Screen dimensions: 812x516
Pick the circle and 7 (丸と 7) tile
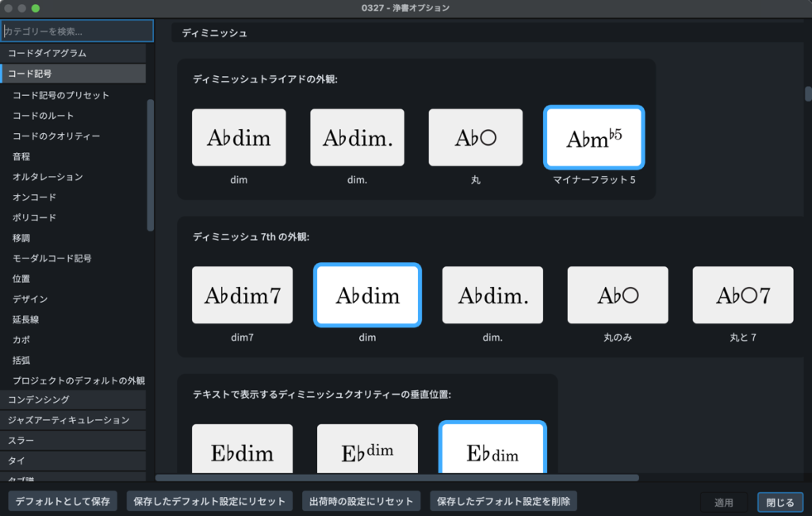click(743, 295)
